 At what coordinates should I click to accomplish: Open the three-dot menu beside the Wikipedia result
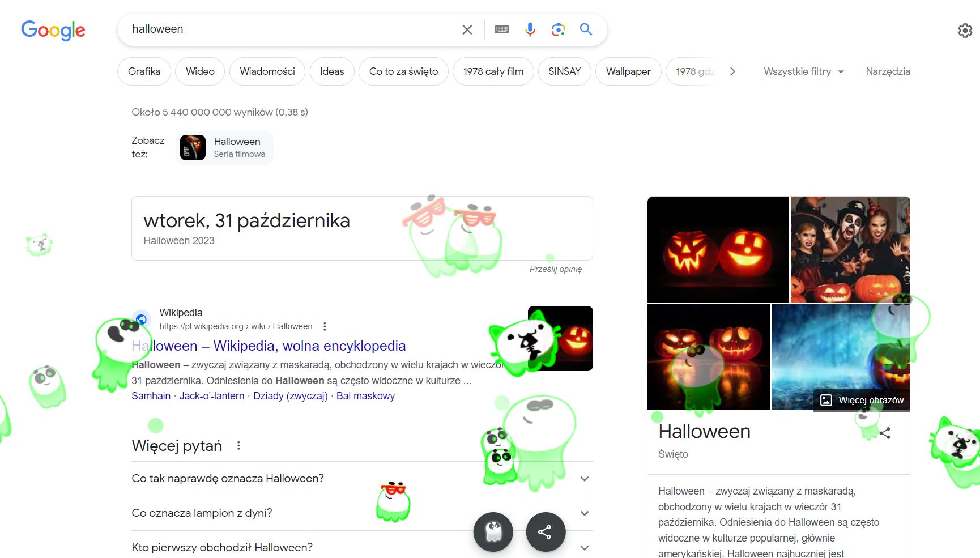325,326
